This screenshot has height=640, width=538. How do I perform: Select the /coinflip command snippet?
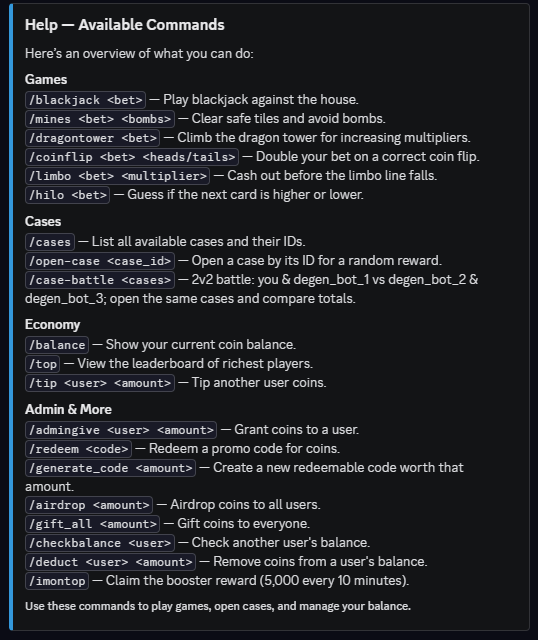click(132, 157)
